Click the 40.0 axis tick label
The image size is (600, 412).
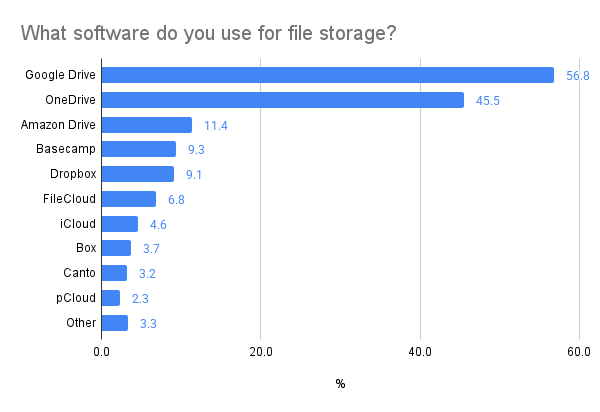(420, 352)
